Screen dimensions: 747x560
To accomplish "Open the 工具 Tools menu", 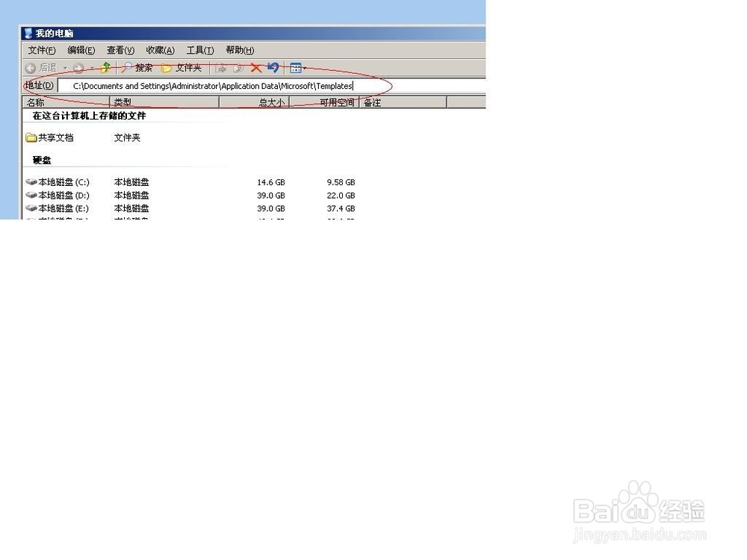I will coord(198,50).
